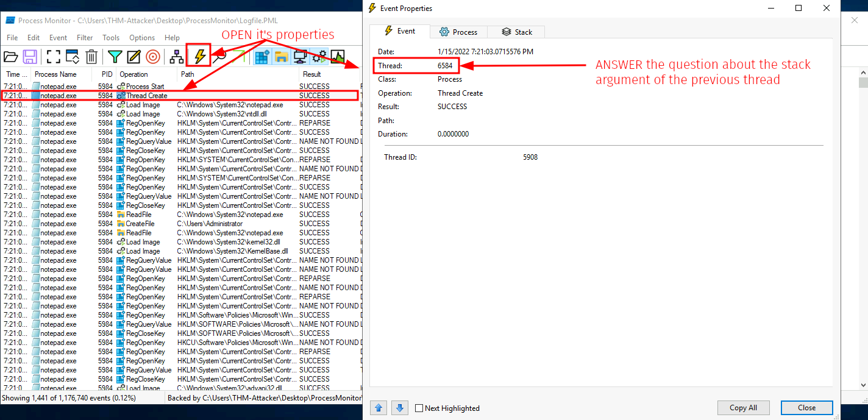Toggle Show Registry Activity icon
This screenshot has height=420, width=868.
pyautogui.click(x=262, y=57)
